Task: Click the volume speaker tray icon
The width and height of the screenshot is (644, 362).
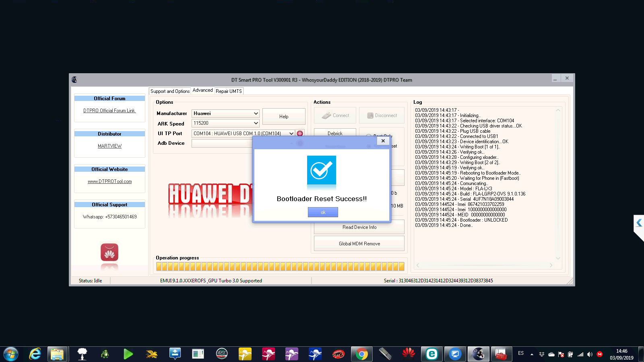Action: pyautogui.click(x=590, y=354)
